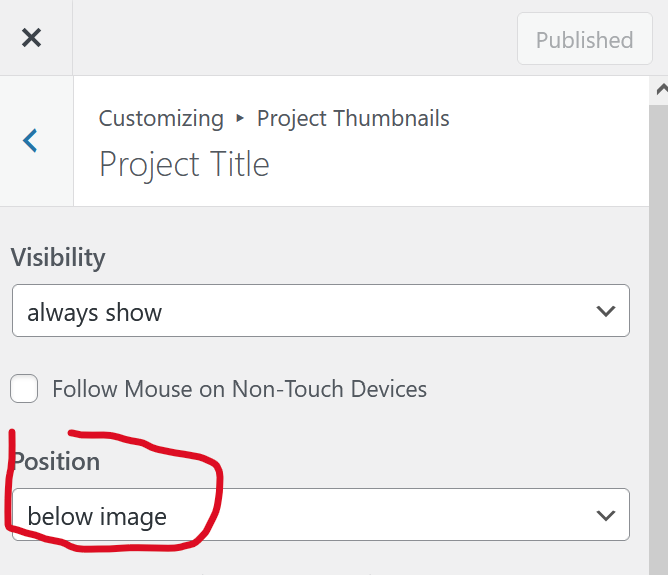Viewport: 668px width, 575px height.
Task: Click the "Customizing" breadcrumb text
Action: pyautogui.click(x=161, y=118)
